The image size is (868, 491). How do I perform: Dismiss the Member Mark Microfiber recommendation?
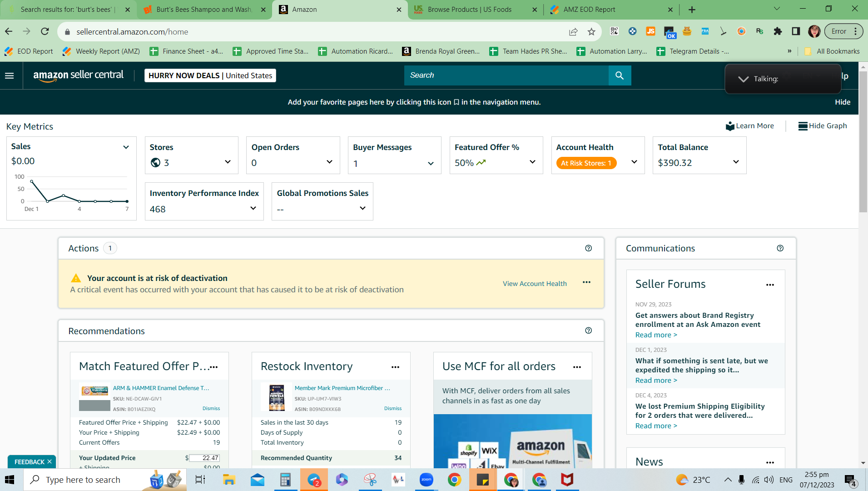coord(393,408)
